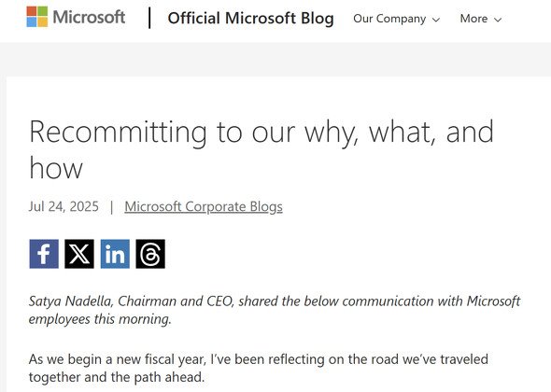551x392 pixels.
Task: Click the gray banner strip below the header
Action: tap(275, 59)
